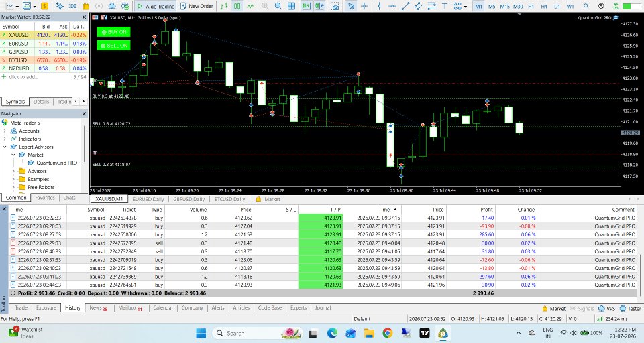The width and height of the screenshot is (644, 343).
Task: Select the D1 timeframe
Action: [x=557, y=6]
